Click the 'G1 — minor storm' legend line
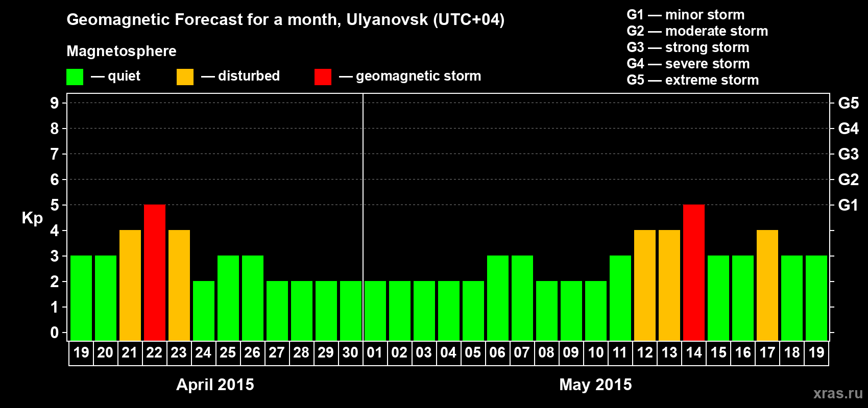 click(x=686, y=15)
